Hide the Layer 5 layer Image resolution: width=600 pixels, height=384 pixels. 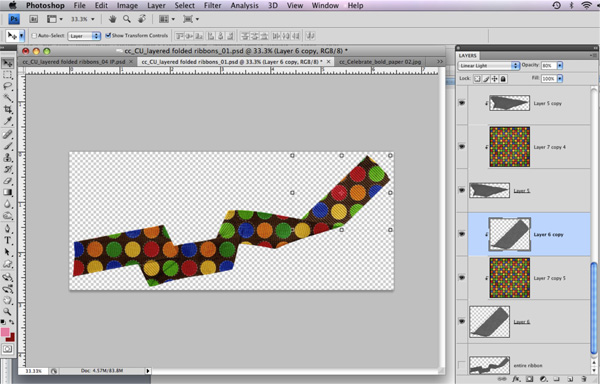point(462,190)
